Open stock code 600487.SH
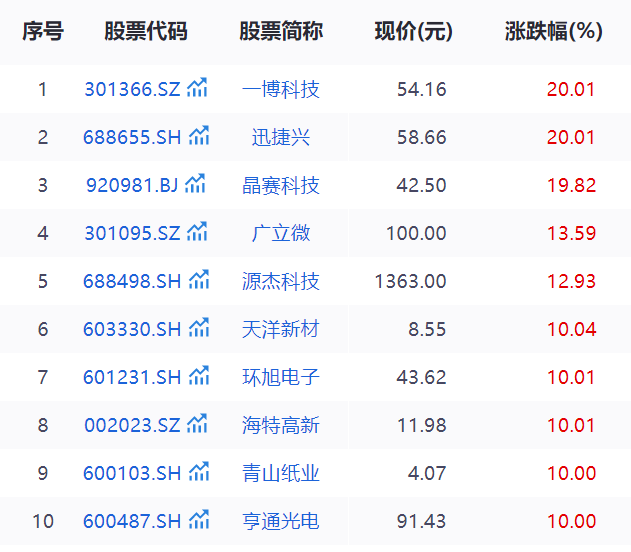 pyautogui.click(x=132, y=521)
